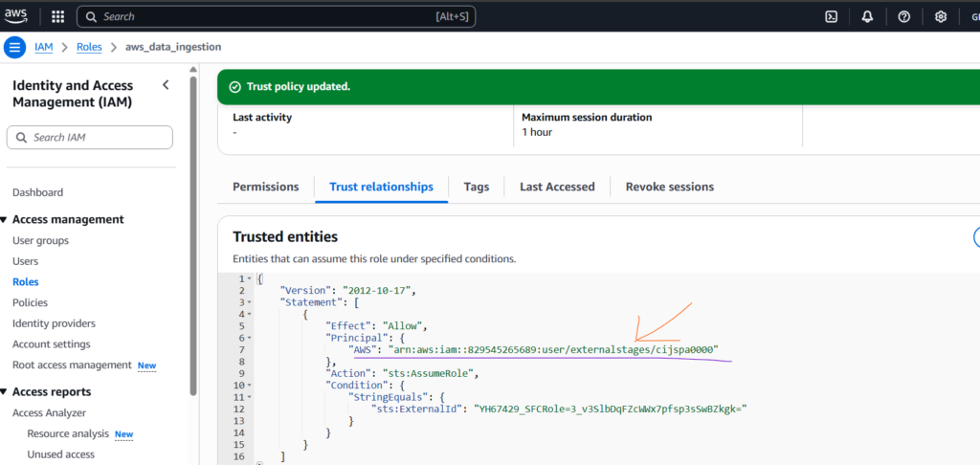The height and width of the screenshot is (465, 980).
Task: Click the Search IAM field
Action: pos(89,138)
